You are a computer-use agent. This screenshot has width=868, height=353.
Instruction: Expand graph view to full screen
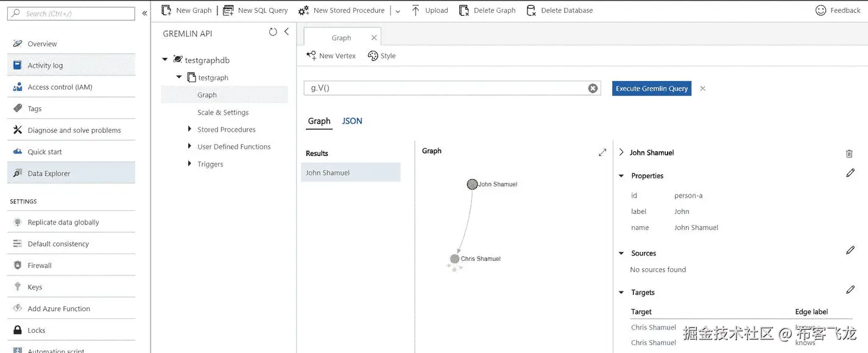point(602,152)
